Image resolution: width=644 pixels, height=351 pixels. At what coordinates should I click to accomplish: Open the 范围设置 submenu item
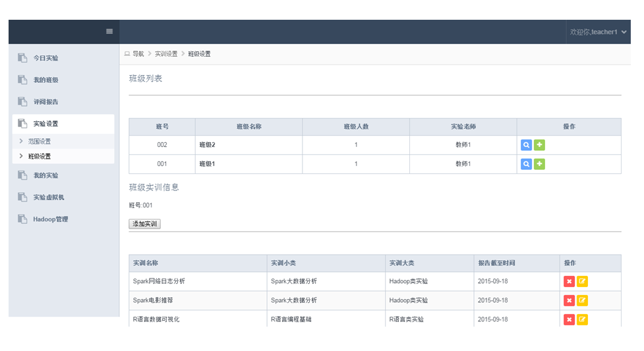point(40,142)
